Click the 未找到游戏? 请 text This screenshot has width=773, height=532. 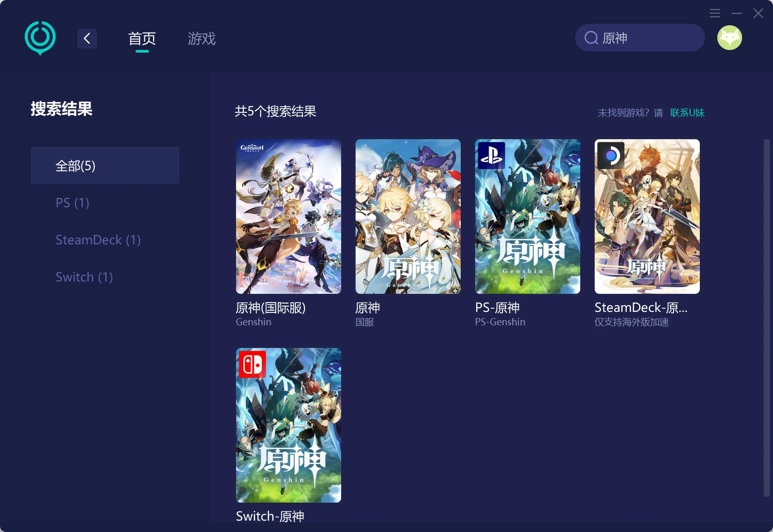pyautogui.click(x=630, y=113)
